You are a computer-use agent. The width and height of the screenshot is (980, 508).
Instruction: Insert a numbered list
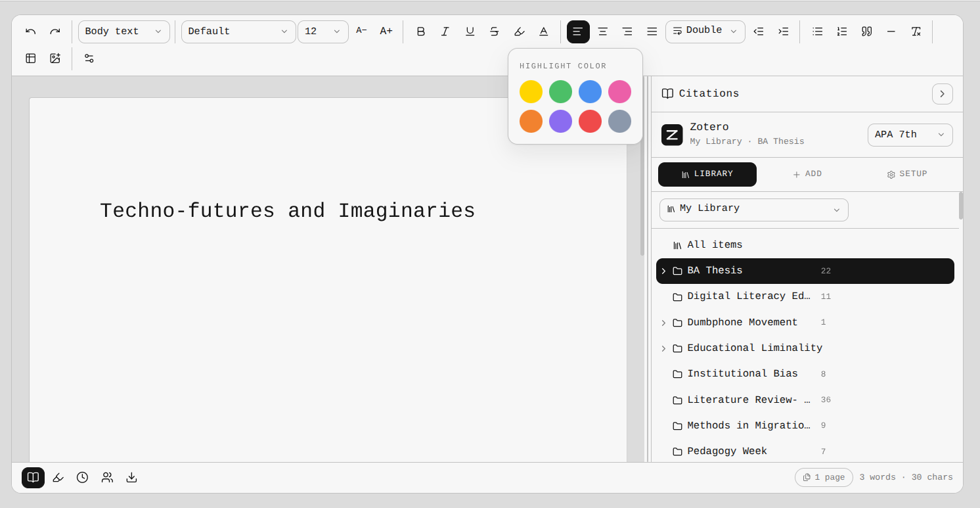[842, 32]
